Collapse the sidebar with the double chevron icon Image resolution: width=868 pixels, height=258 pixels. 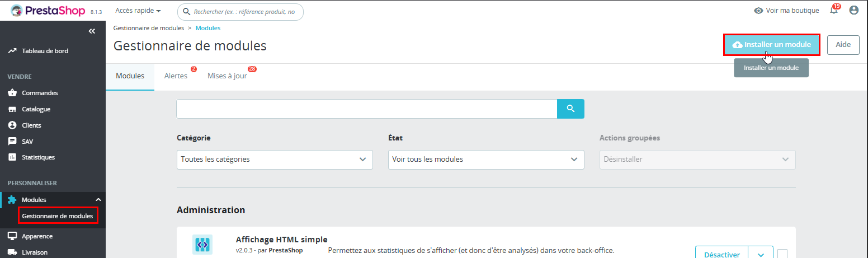tap(92, 31)
